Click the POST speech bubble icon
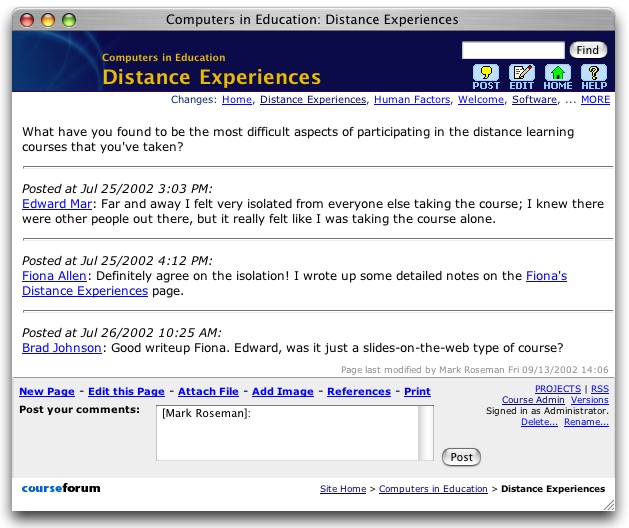 [x=486, y=77]
